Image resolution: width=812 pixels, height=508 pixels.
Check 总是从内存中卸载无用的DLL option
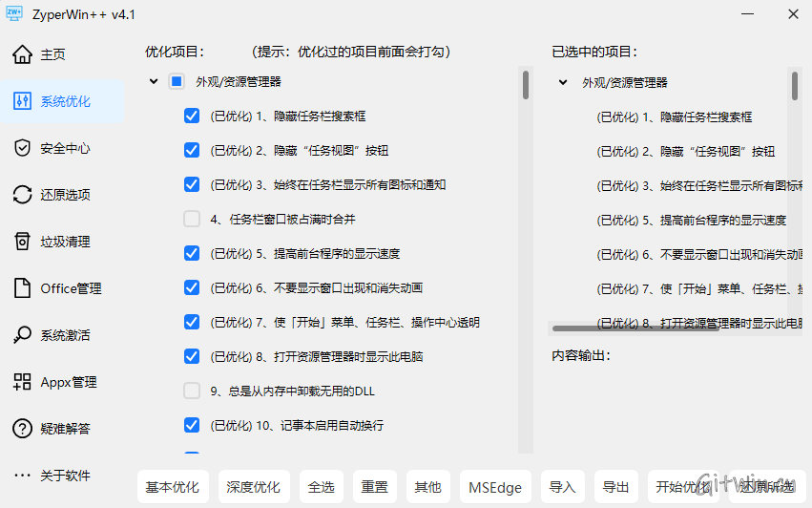coord(192,391)
